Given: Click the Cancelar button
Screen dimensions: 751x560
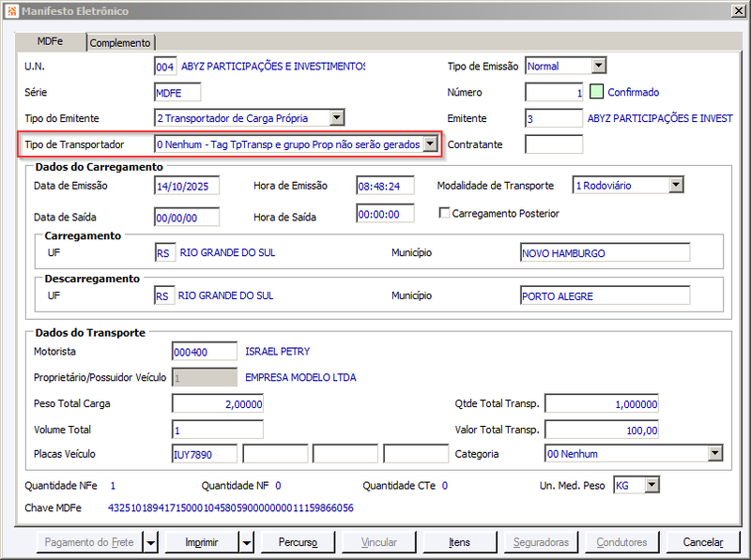Looking at the screenshot, I should point(702,542).
